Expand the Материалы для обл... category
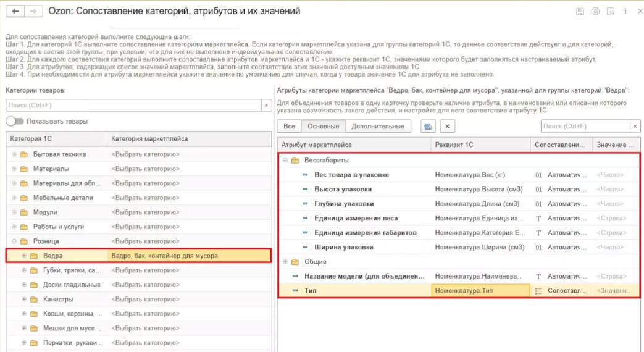Viewport: 644px width, 352px height. click(x=14, y=183)
